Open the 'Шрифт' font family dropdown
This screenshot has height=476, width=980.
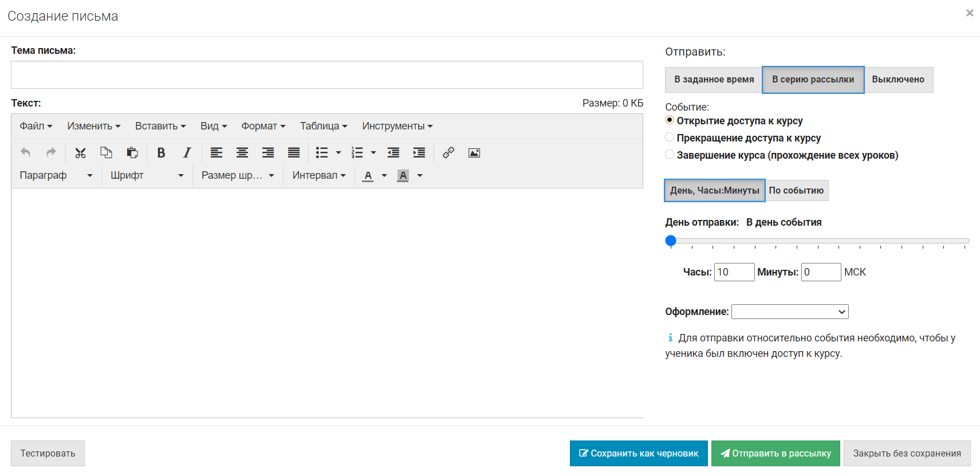click(x=147, y=175)
